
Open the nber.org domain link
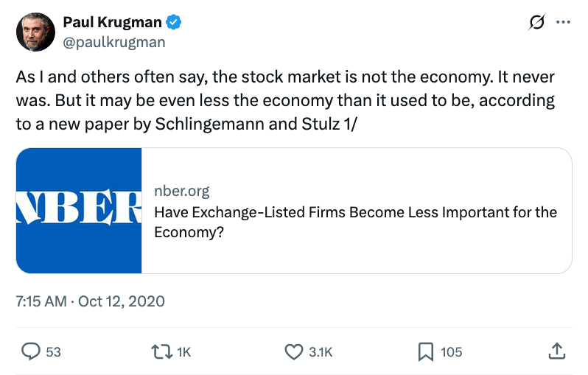(x=181, y=192)
